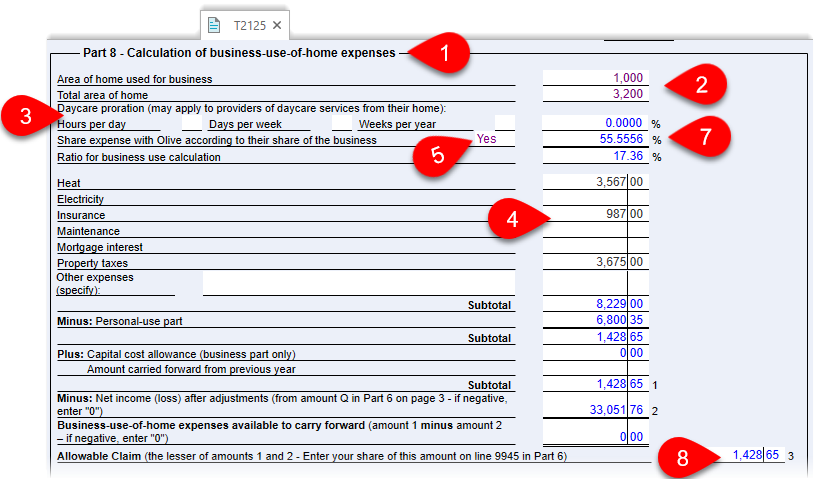Click the Insurance row label
The width and height of the screenshot is (818, 479).
81,215
